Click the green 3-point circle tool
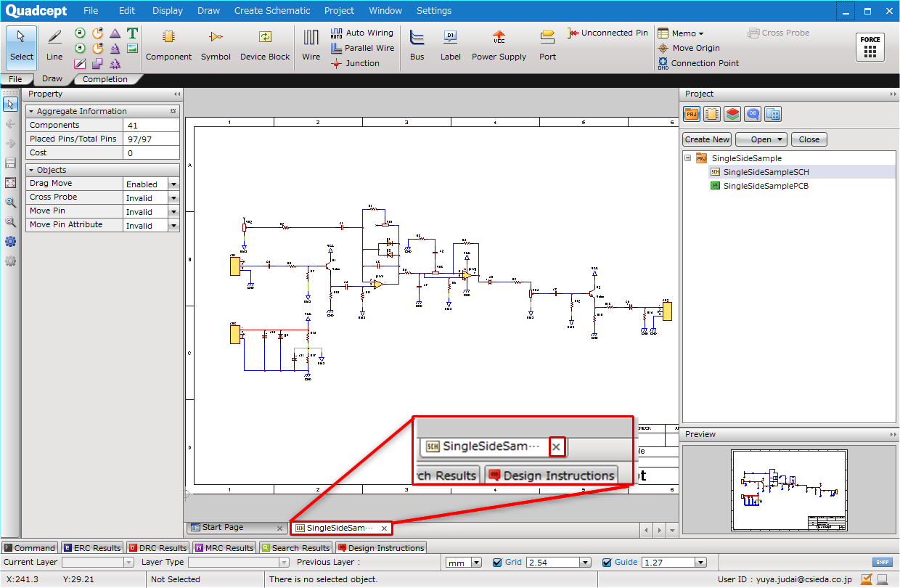The height and width of the screenshot is (588, 900). 80,49
